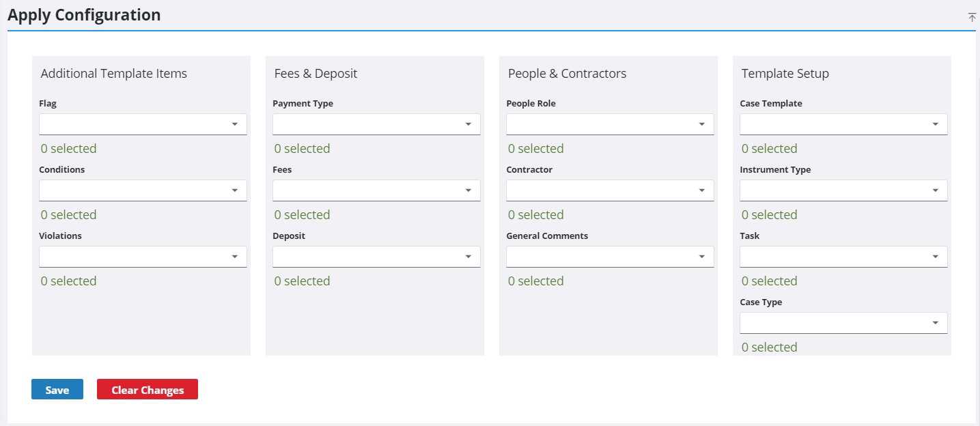Open the People Role dropdown
Image resolution: width=980 pixels, height=426 pixels.
pyautogui.click(x=610, y=124)
